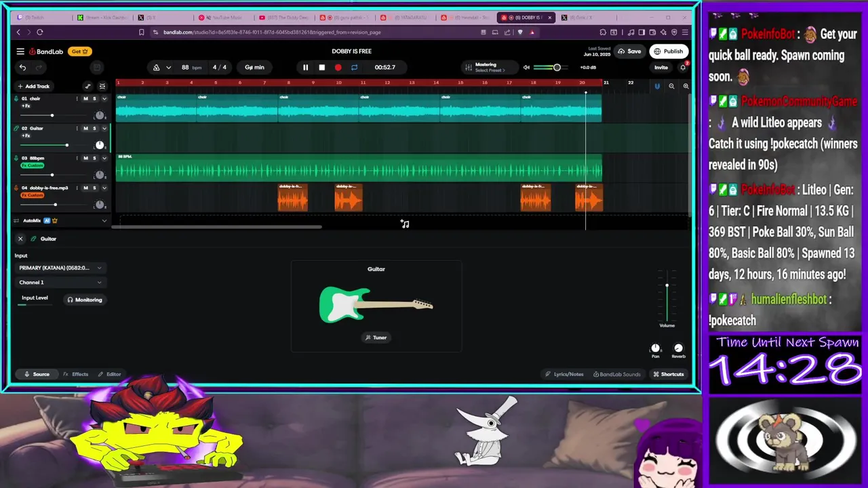Image resolution: width=868 pixels, height=488 pixels.
Task: Switch to the Effects tab
Action: click(76, 374)
